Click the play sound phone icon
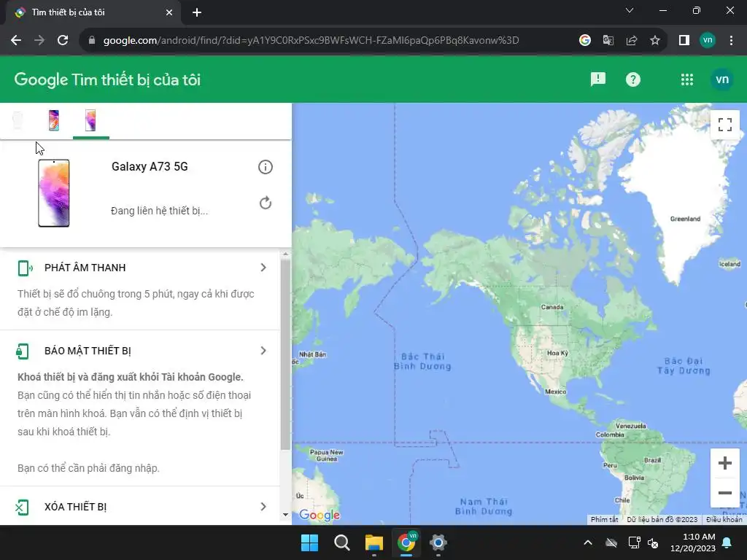This screenshot has width=747, height=560. pyautogui.click(x=24, y=268)
